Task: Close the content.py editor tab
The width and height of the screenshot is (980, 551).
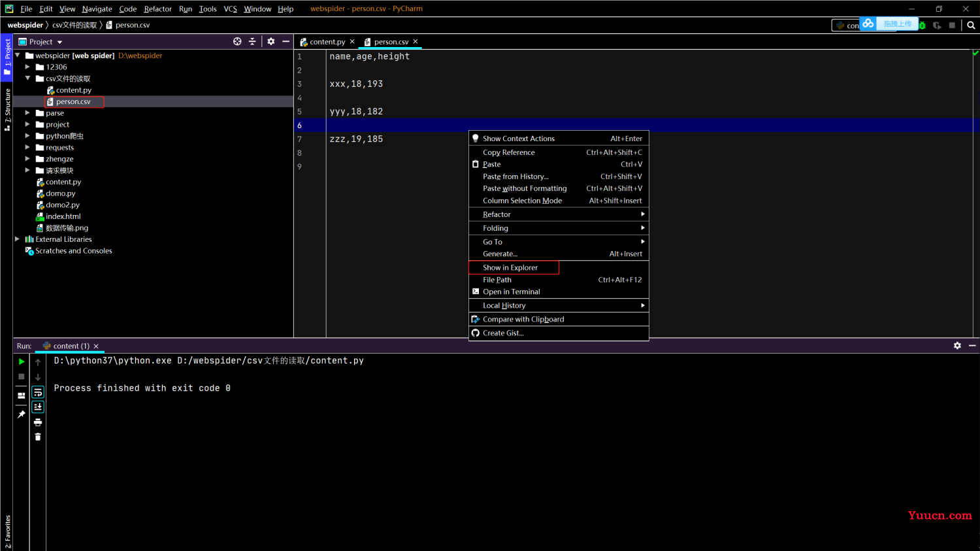Action: [x=352, y=41]
